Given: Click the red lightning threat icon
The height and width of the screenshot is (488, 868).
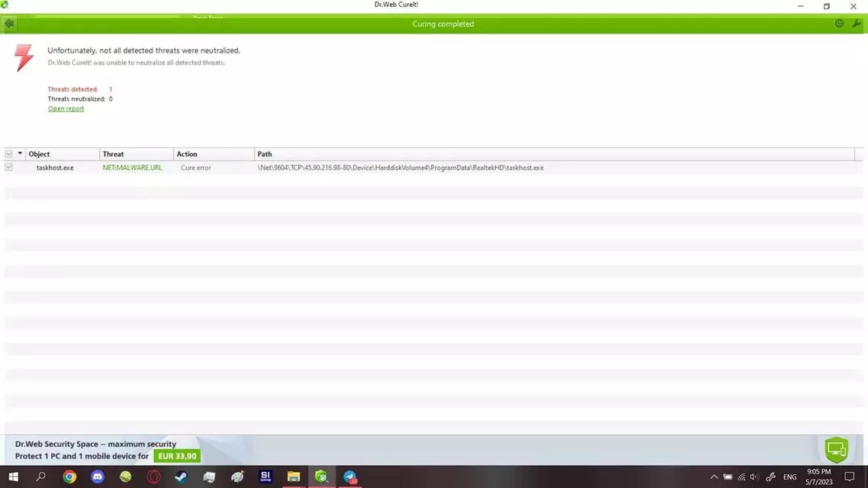Looking at the screenshot, I should pos(23,57).
